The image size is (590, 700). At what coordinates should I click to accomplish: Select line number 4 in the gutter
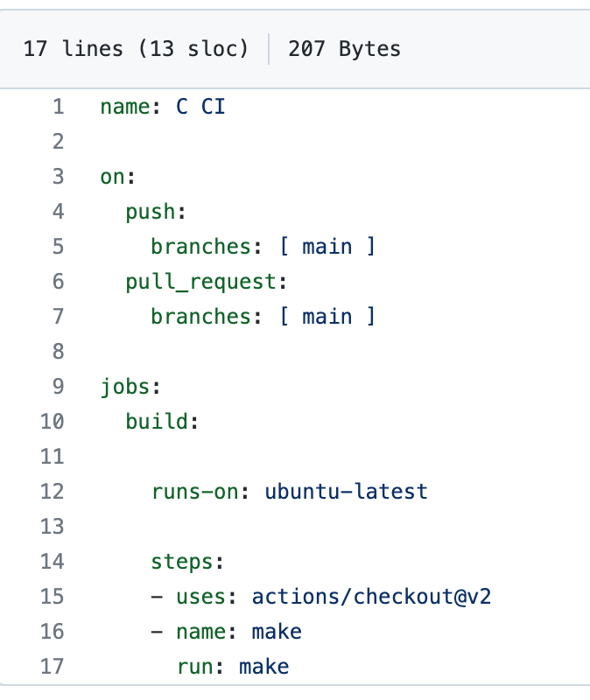59,212
